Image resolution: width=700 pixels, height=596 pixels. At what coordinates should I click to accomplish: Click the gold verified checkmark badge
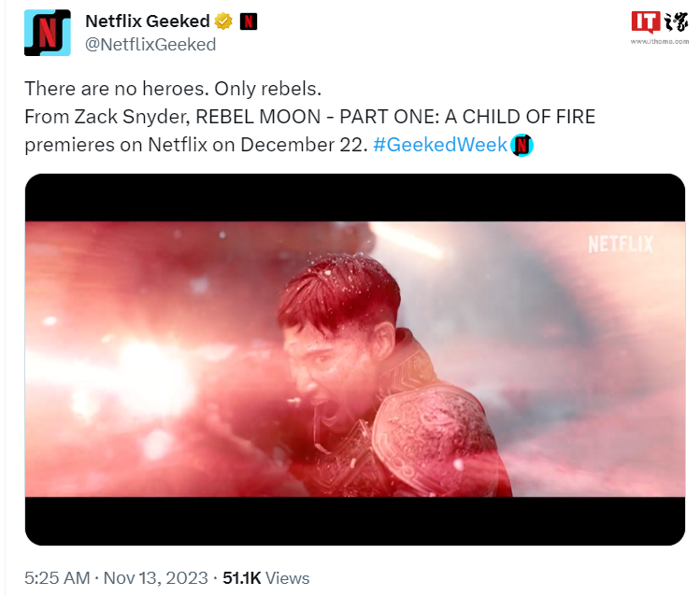pyautogui.click(x=223, y=21)
